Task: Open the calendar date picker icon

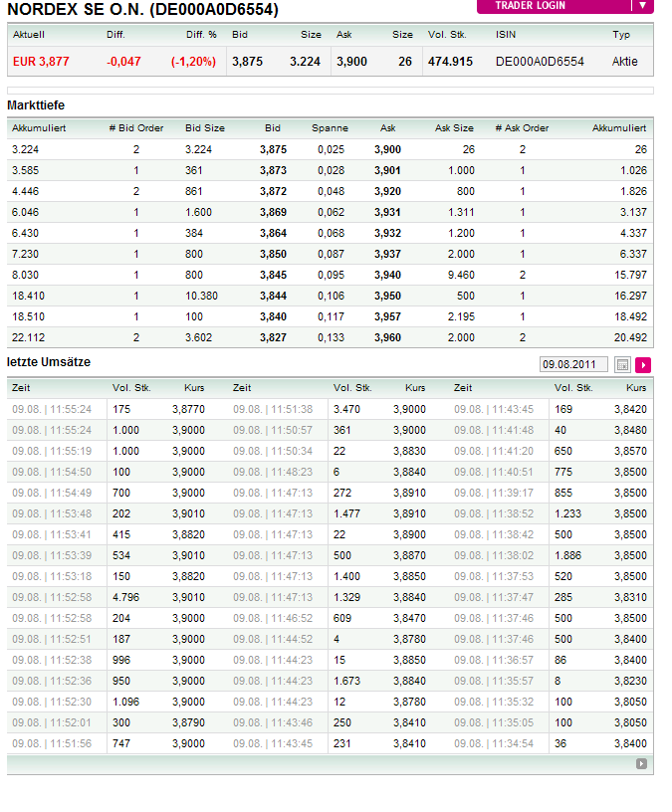Action: pos(623,364)
